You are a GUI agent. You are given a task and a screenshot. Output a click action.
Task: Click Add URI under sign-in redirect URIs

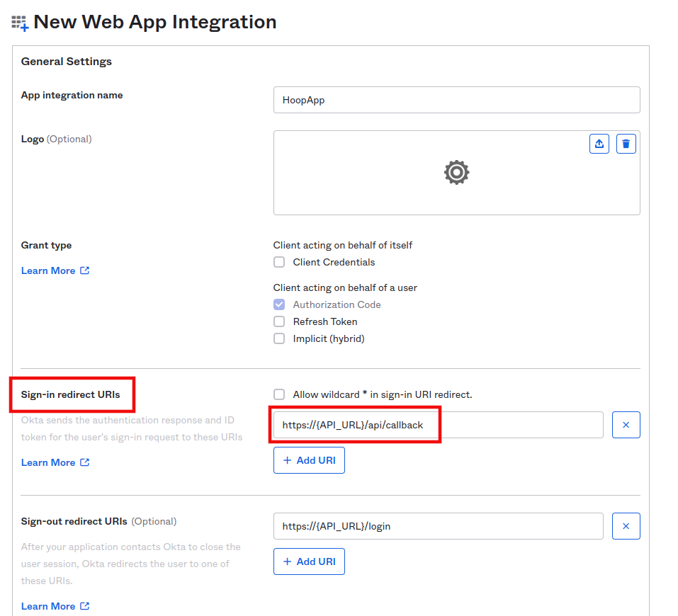pos(309,460)
